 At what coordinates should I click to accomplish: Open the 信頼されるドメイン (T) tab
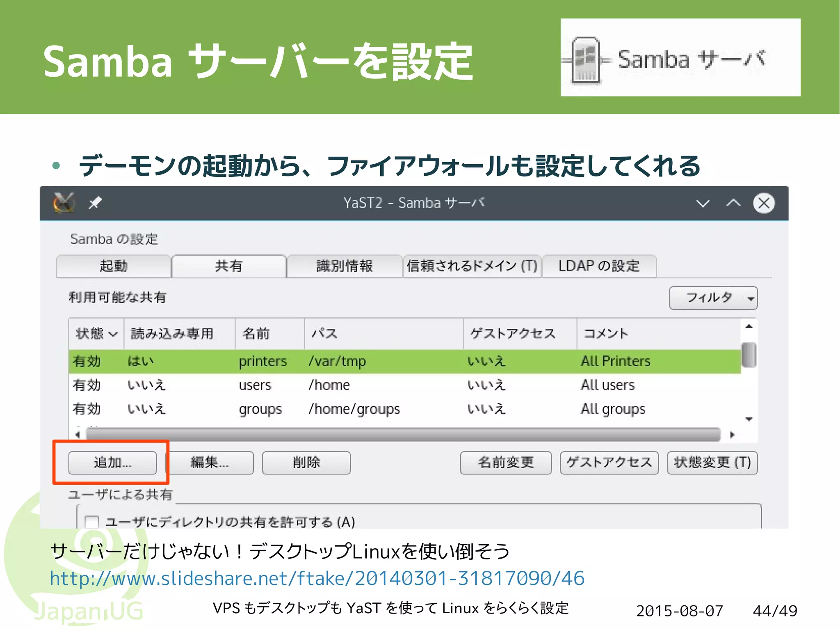[472, 266]
